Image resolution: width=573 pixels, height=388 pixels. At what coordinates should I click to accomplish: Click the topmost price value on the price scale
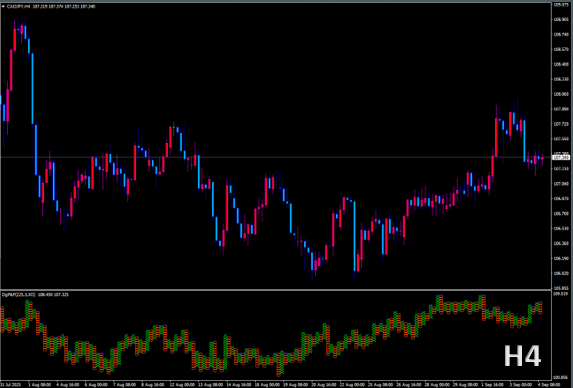tap(561, 4)
